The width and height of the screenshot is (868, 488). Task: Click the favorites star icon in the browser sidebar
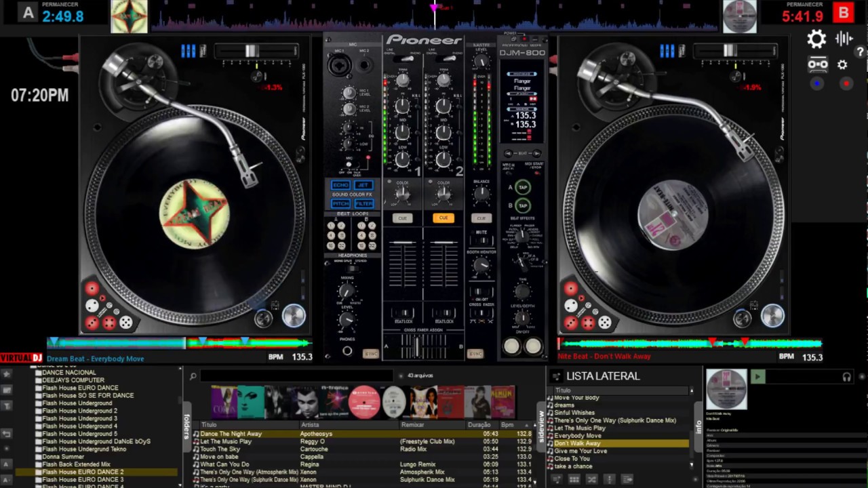pyautogui.click(x=6, y=374)
